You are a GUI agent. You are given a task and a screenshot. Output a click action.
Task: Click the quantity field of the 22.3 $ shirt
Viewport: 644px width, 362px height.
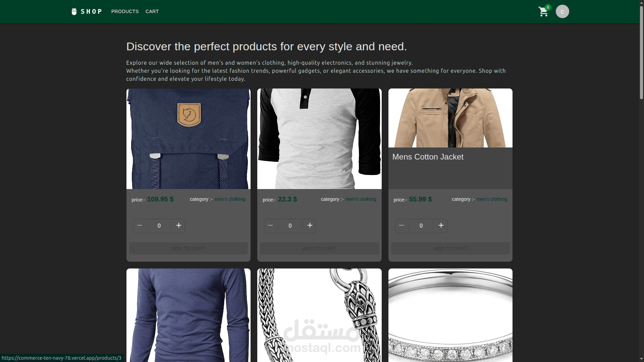290,226
